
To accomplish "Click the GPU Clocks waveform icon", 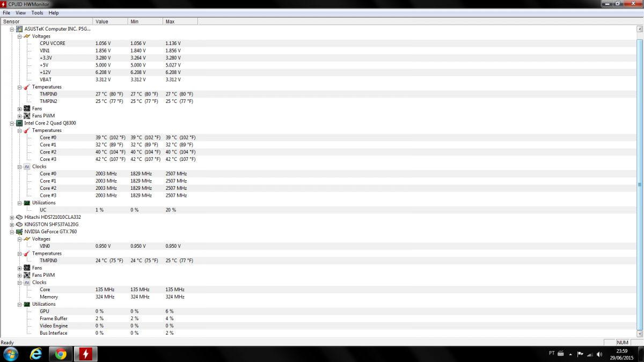I will click(26, 282).
